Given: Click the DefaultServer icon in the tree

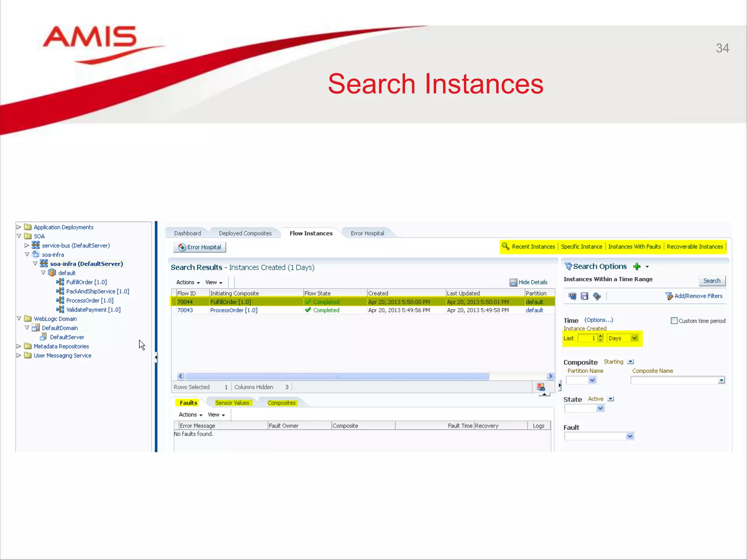Looking at the screenshot, I should (x=43, y=337).
